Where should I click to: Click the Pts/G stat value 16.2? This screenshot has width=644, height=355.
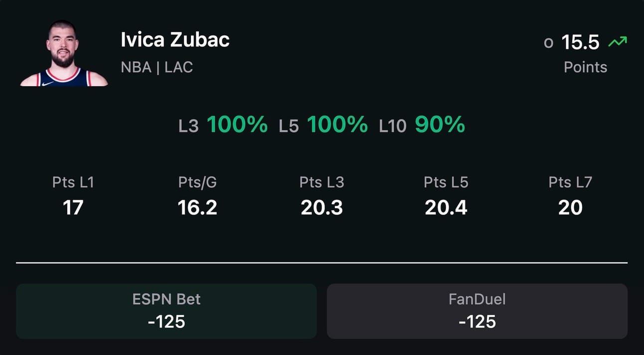[x=197, y=207]
